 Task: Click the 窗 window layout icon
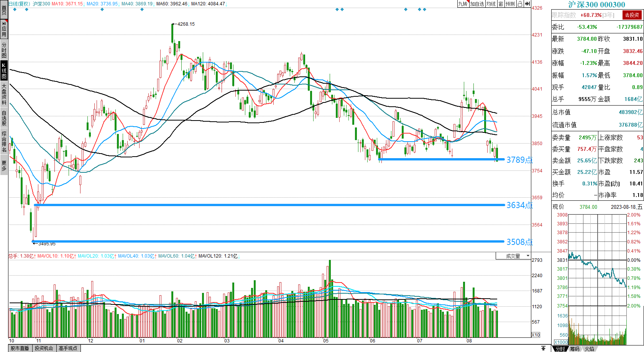501,4
